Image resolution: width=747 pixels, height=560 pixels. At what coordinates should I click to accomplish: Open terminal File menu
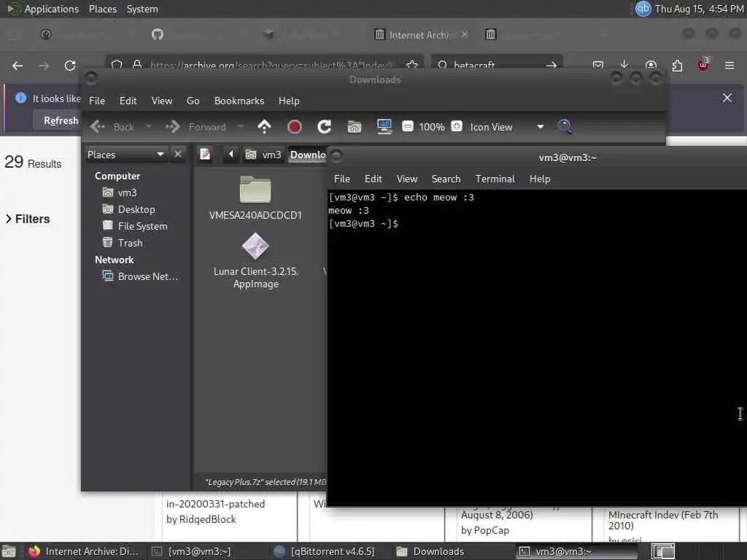coord(342,179)
